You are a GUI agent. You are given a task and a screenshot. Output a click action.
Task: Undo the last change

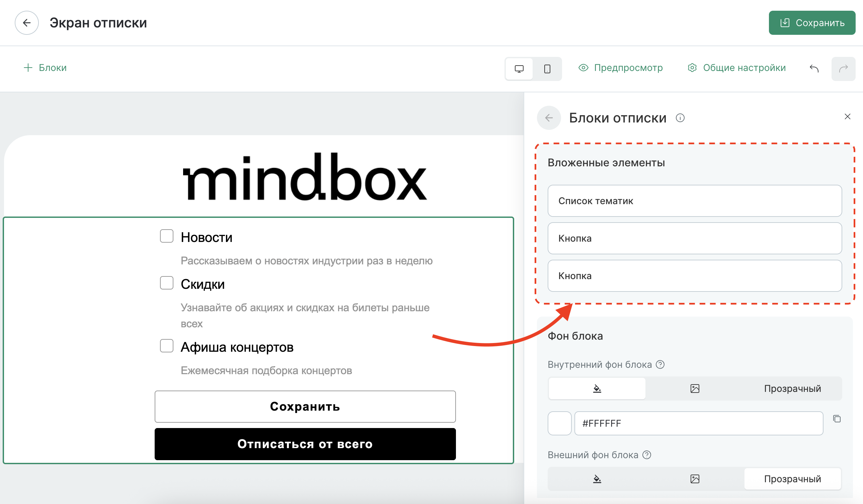click(x=814, y=69)
